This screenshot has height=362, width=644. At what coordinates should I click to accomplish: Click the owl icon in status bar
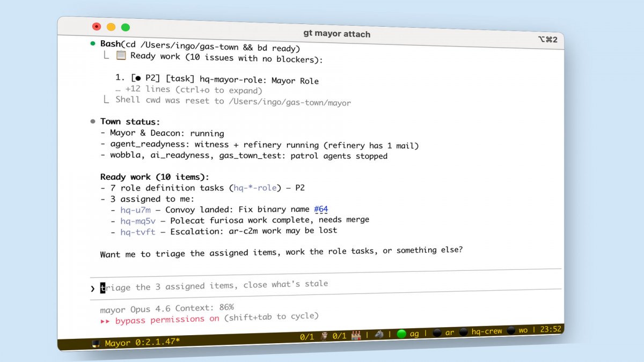(323, 336)
